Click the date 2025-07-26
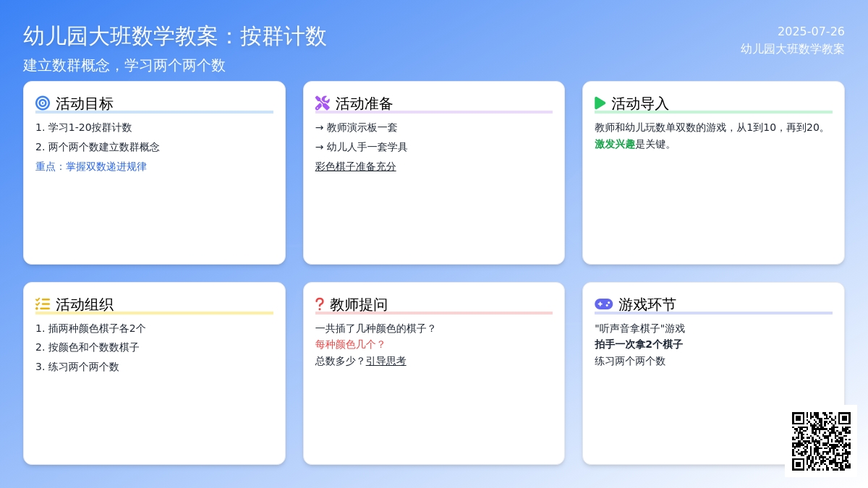Image resolution: width=868 pixels, height=488 pixels. [x=811, y=31]
